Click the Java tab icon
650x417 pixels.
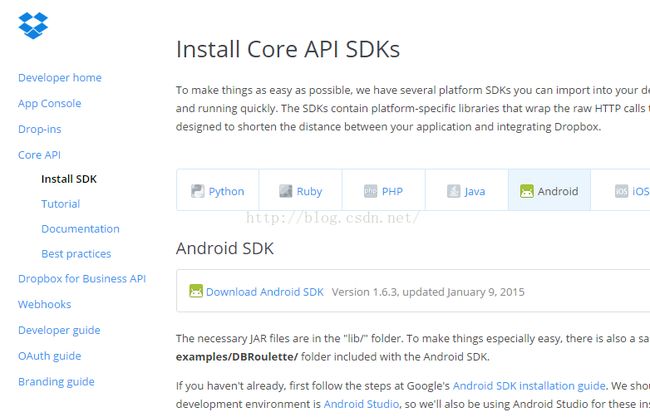coord(454,191)
